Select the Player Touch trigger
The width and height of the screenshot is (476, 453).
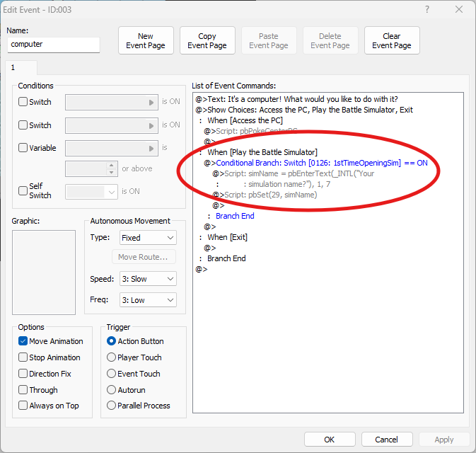point(112,357)
